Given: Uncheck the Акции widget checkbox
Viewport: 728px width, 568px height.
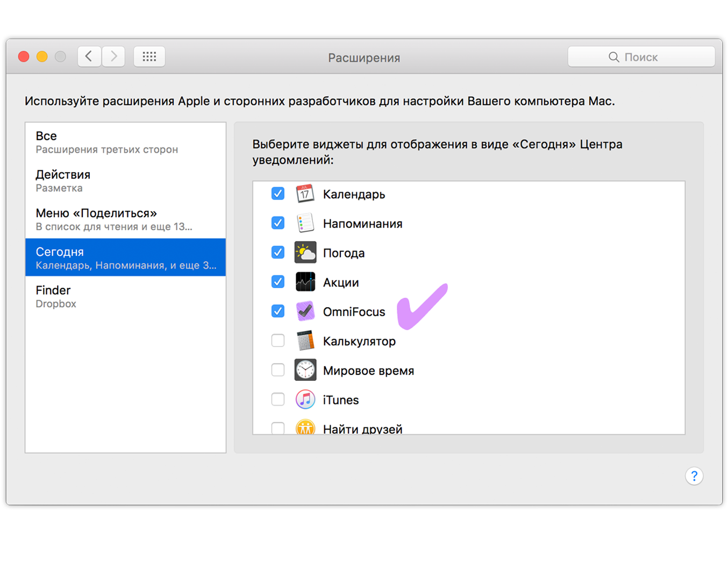Looking at the screenshot, I should (278, 282).
